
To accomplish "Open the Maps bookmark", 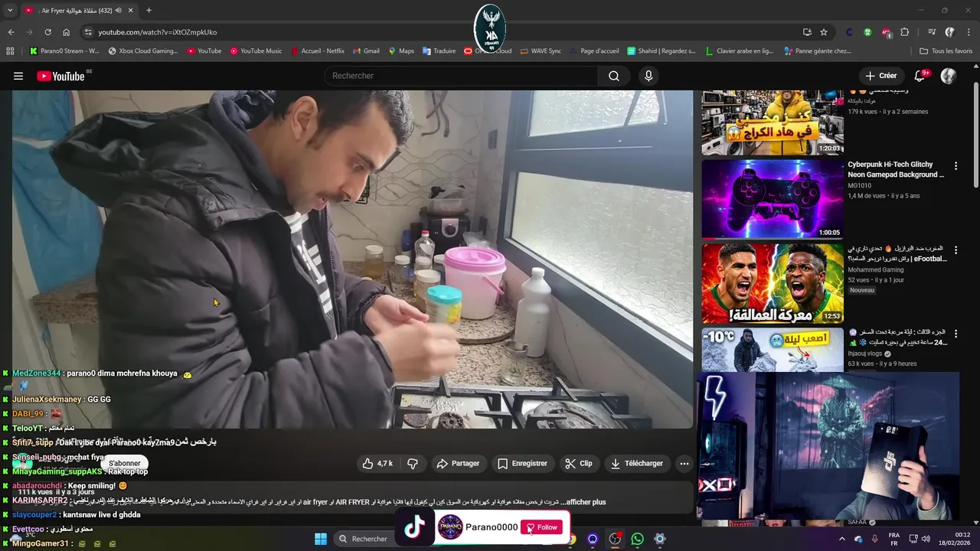I will click(400, 51).
